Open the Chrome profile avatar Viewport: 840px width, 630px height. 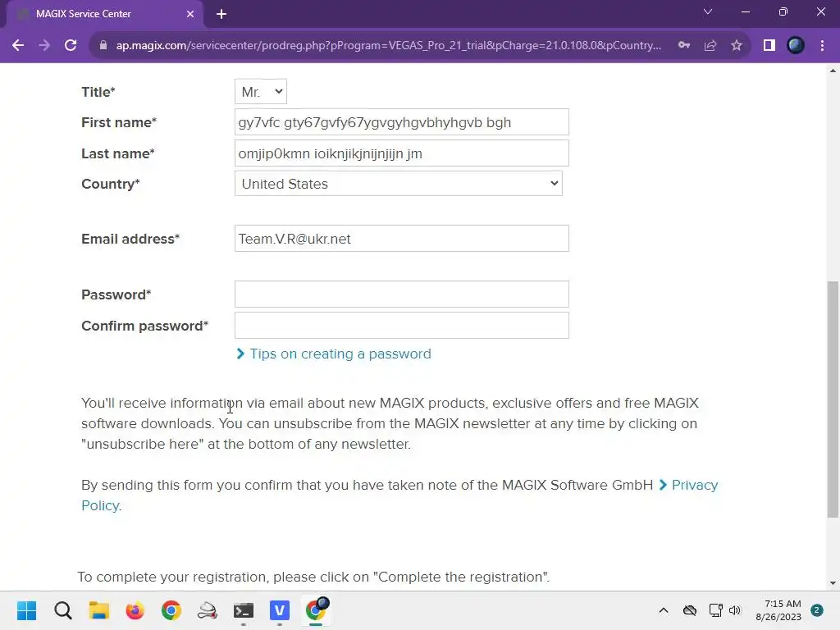tap(796, 46)
